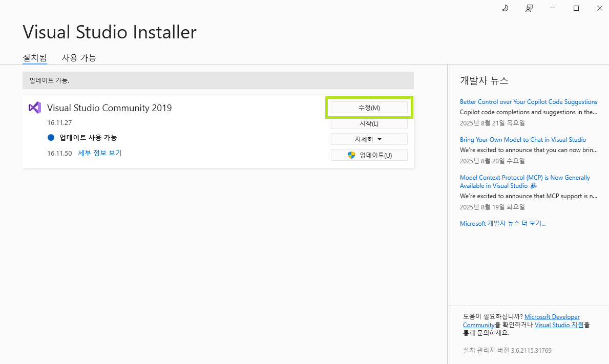Click date 2025년 8월 21일 목요일
609x364 pixels.
(492, 123)
